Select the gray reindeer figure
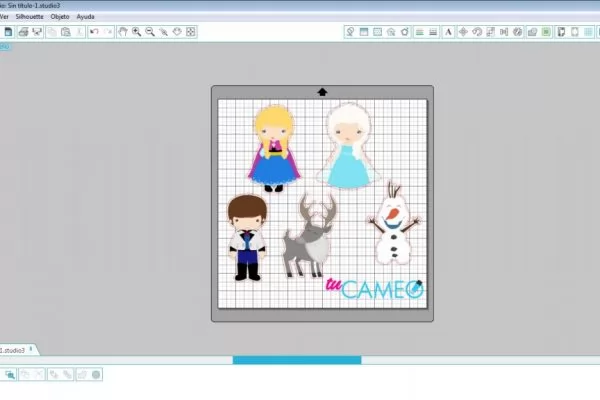Screen dimensions: 600x400 [308, 235]
